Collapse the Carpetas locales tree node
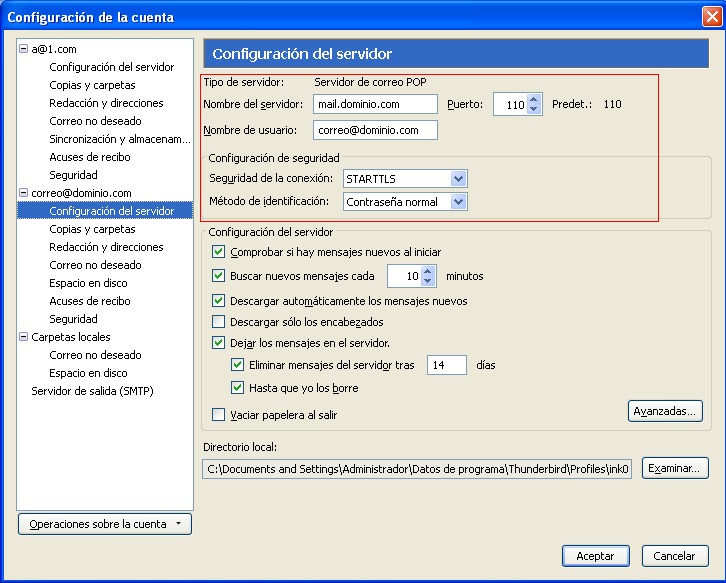The height and width of the screenshot is (583, 726). point(24,337)
